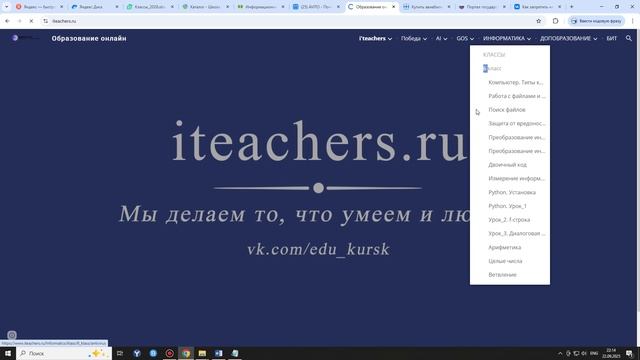The image size is (640, 360).
Task: Expand the iTeachers menu chevron
Action: coord(390,39)
